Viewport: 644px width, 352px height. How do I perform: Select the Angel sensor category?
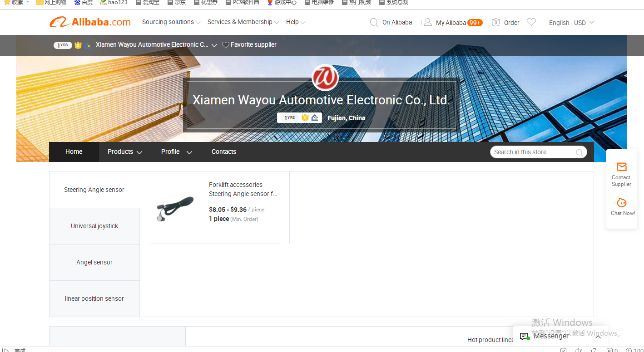94,262
